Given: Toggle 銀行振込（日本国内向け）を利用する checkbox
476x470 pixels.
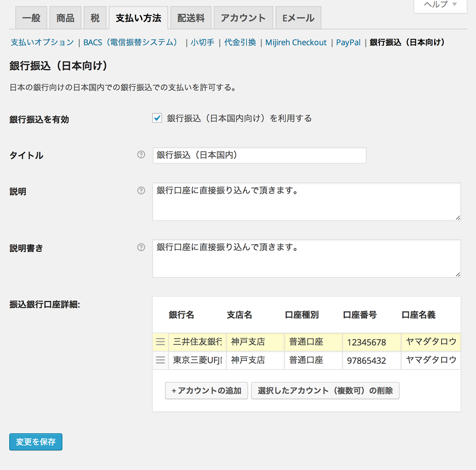Looking at the screenshot, I should (x=157, y=118).
